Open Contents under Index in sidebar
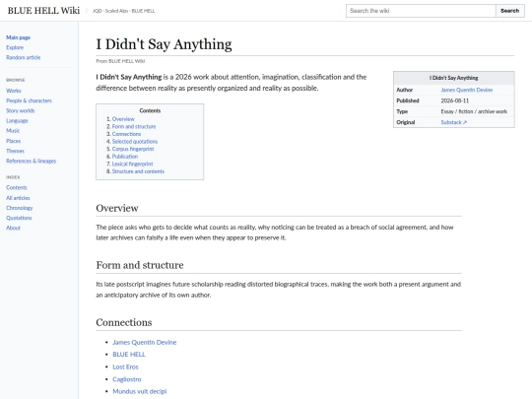The image size is (532, 399). click(17, 187)
